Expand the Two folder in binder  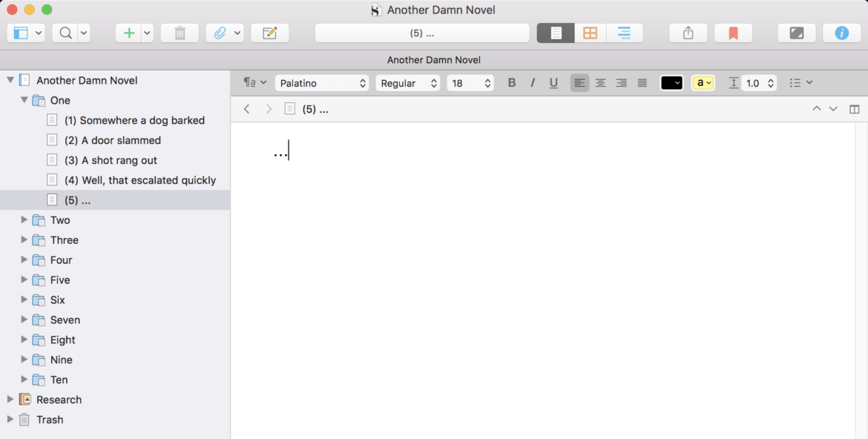pyautogui.click(x=24, y=220)
